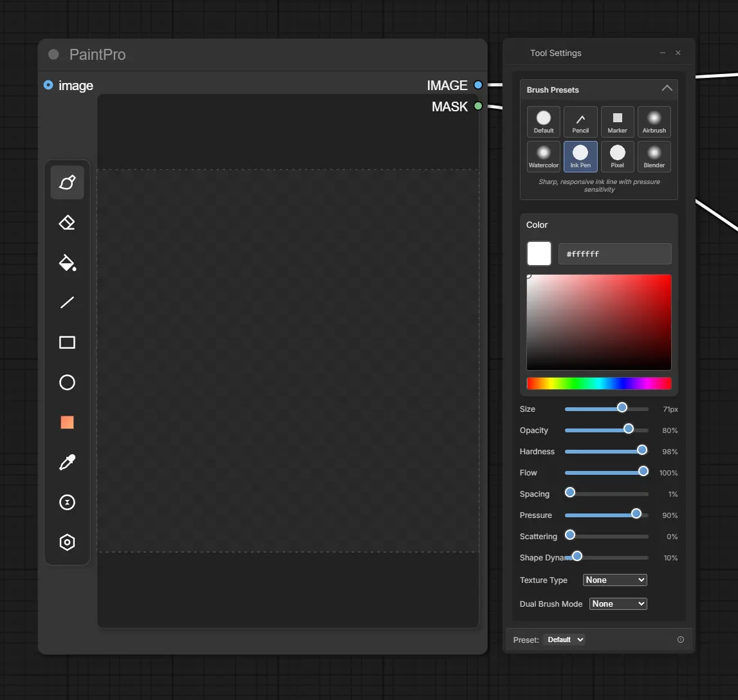Image resolution: width=738 pixels, height=700 pixels.
Task: Pick the Pencil brush preset
Action: [580, 122]
